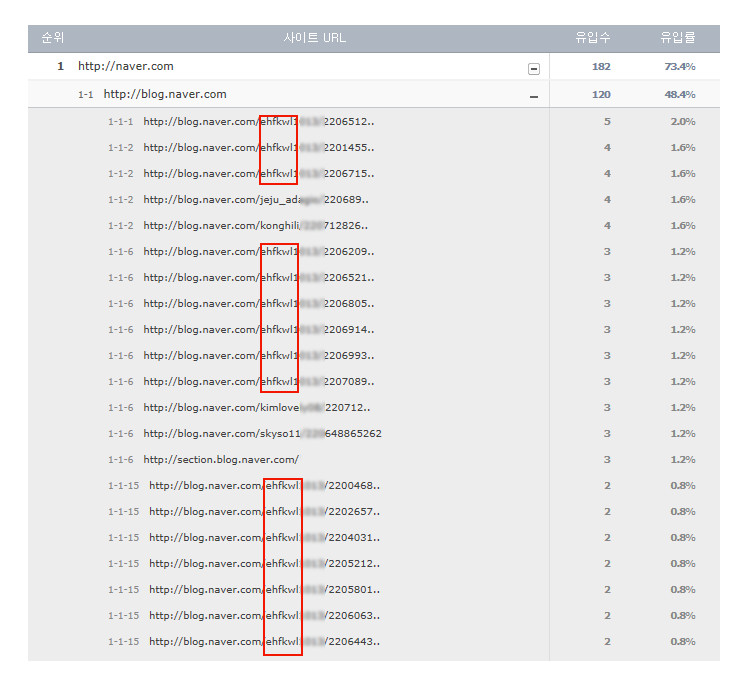
Task: Select the 182 visit count for naver.com
Action: pos(601,67)
